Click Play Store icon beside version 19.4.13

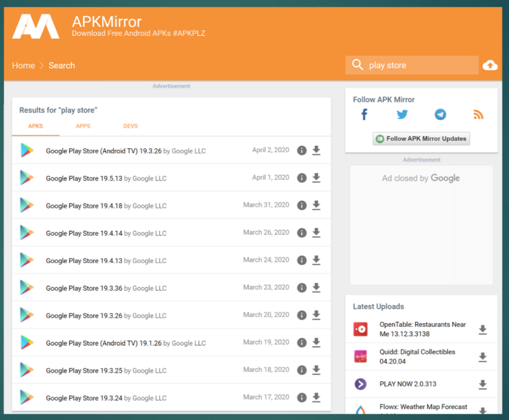tap(27, 260)
